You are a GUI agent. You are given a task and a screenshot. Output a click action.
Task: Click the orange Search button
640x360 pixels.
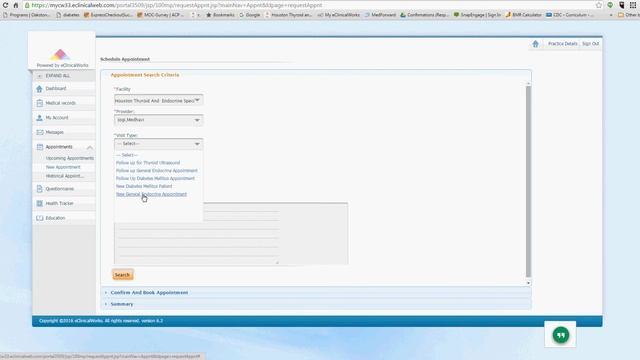pyautogui.click(x=122, y=275)
